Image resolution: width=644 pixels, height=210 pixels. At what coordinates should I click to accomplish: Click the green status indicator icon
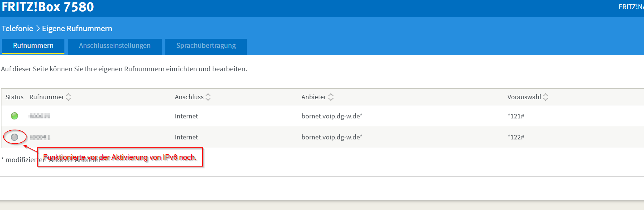pyautogui.click(x=14, y=116)
